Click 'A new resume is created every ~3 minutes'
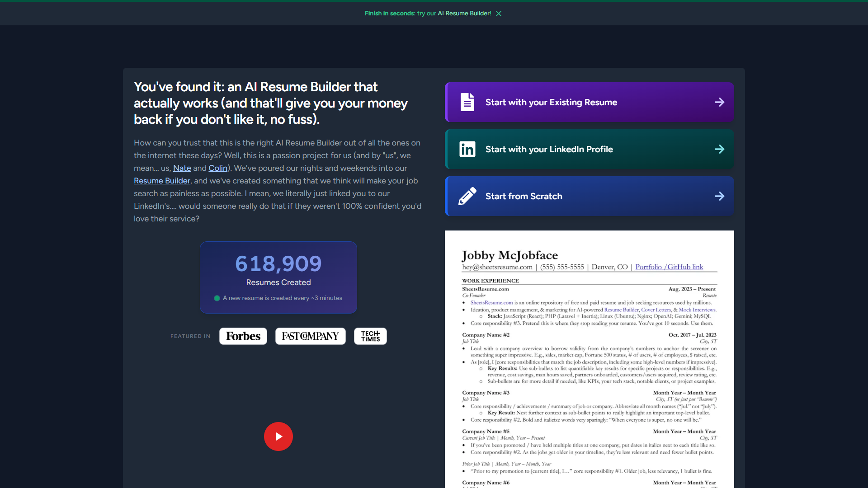Screen dimensions: 868x488 pos(283,298)
